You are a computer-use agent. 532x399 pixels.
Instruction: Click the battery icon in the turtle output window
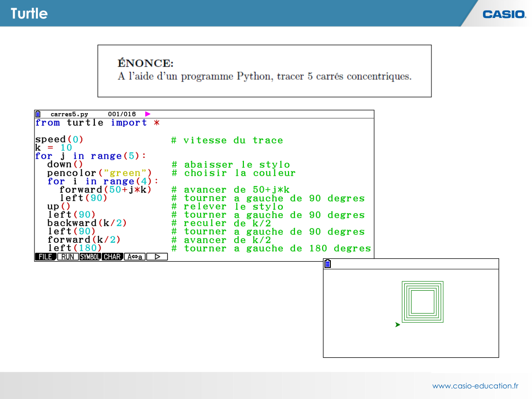click(327, 264)
